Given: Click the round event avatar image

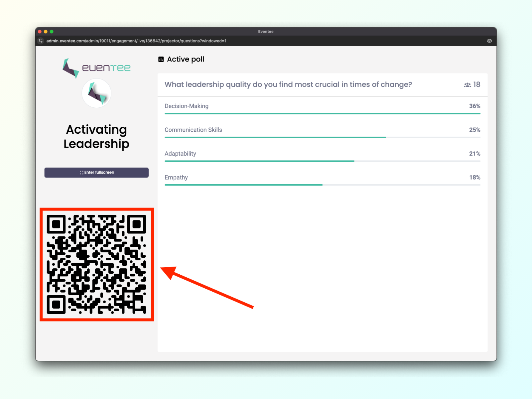Looking at the screenshot, I should pyautogui.click(x=96, y=93).
